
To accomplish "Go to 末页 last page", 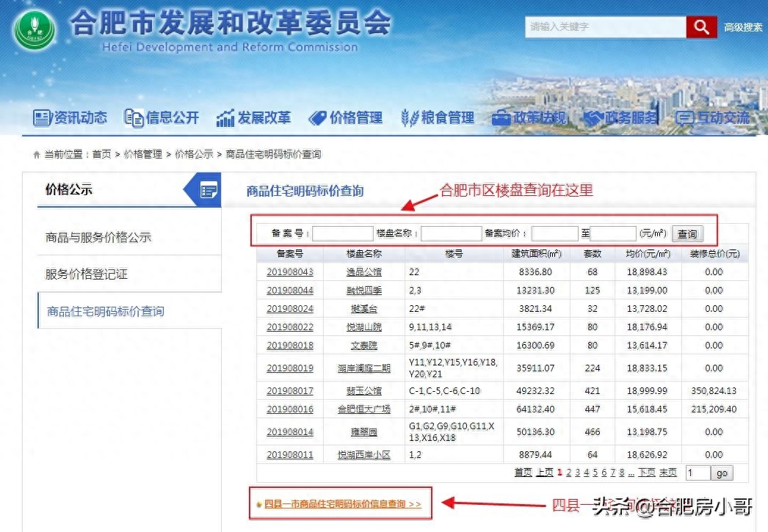I will (x=667, y=473).
